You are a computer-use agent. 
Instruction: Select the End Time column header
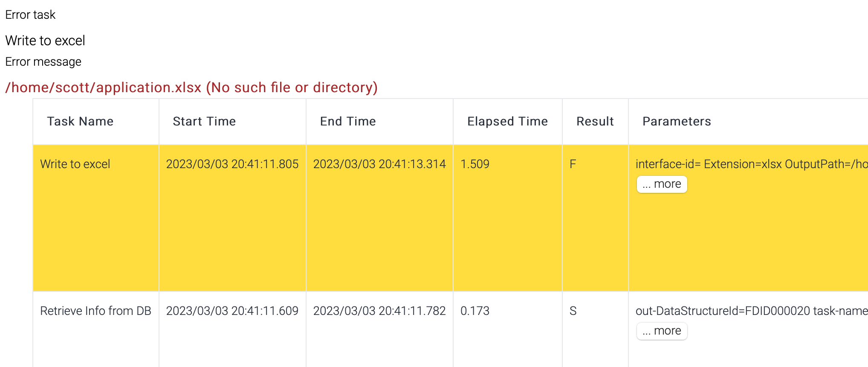(348, 122)
